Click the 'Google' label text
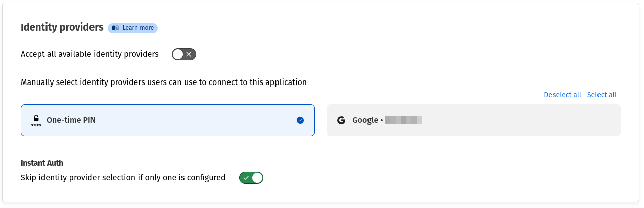This screenshot has width=644, height=208. 365,120
